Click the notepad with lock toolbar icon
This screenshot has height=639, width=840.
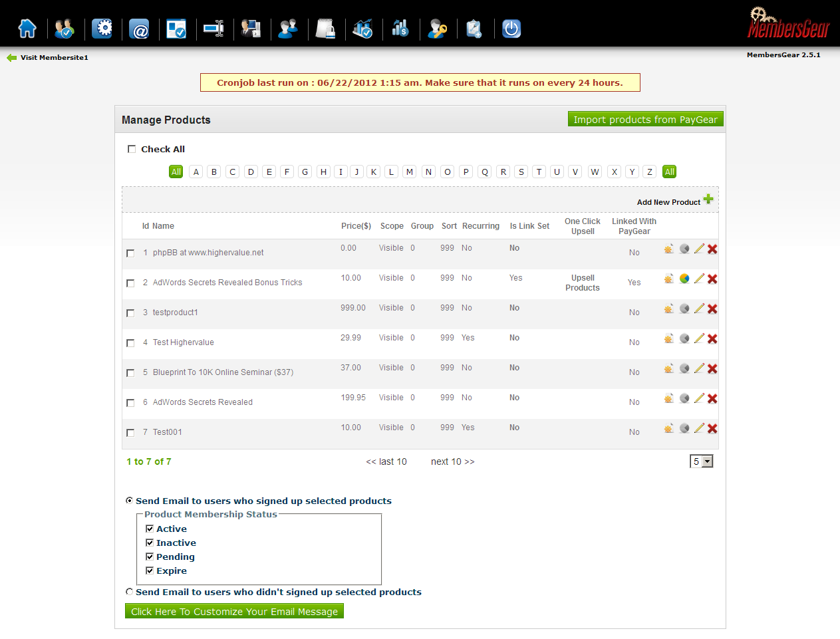click(x=325, y=29)
